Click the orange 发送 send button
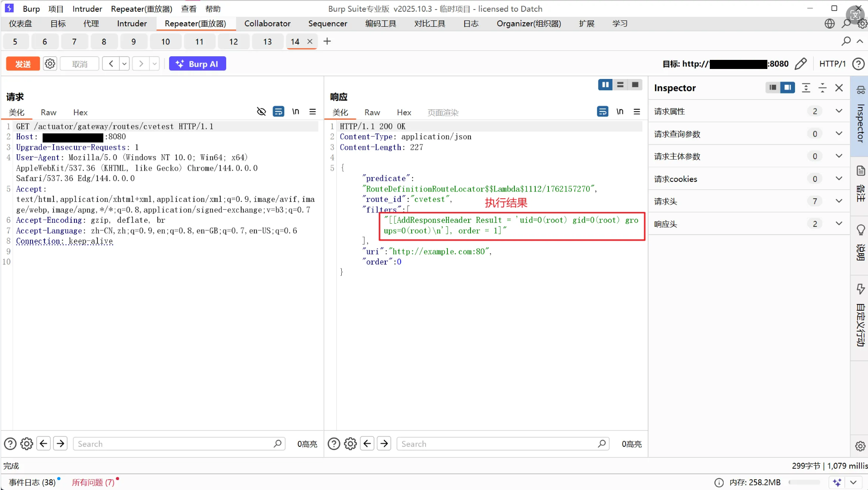Image resolution: width=868 pixels, height=490 pixels. 23,64
